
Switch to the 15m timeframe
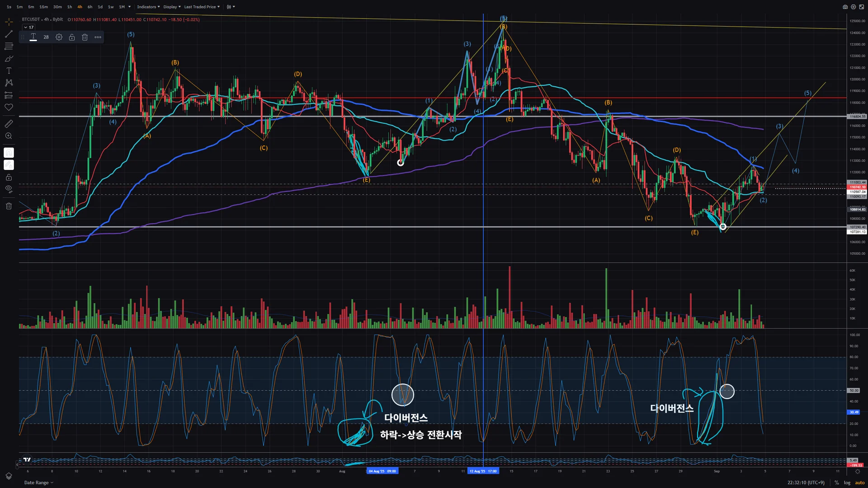[x=43, y=7]
